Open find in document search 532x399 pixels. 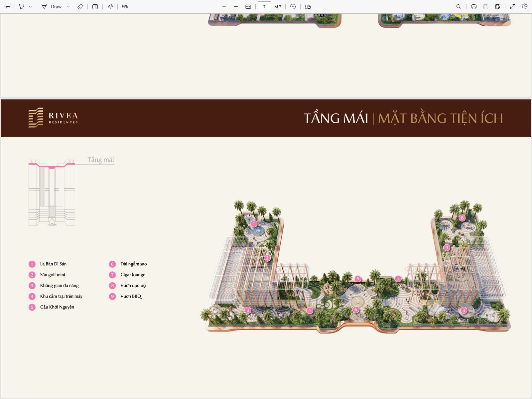tap(459, 7)
